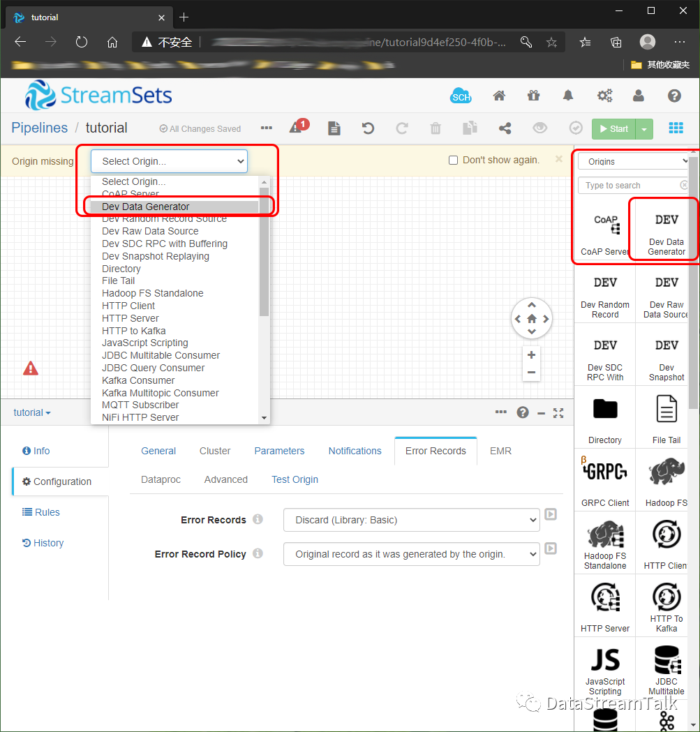Switch to the Notifications tab
The image size is (700, 732).
click(355, 451)
